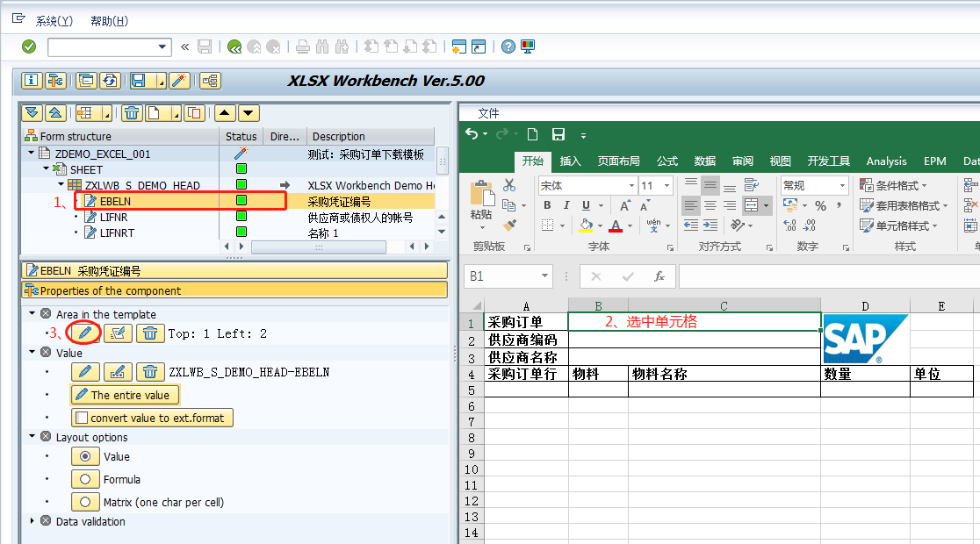This screenshot has width=980, height=544.
Task: Switch to the Analysis ribbon tab
Action: pyautogui.click(x=886, y=161)
